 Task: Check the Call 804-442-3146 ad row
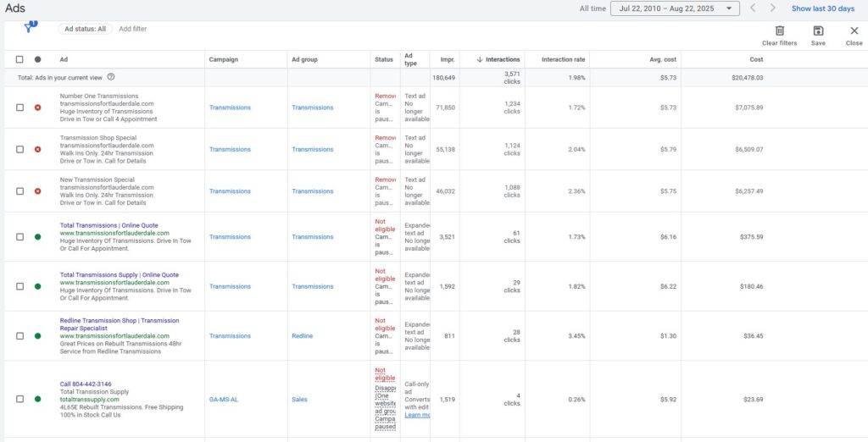[20, 399]
